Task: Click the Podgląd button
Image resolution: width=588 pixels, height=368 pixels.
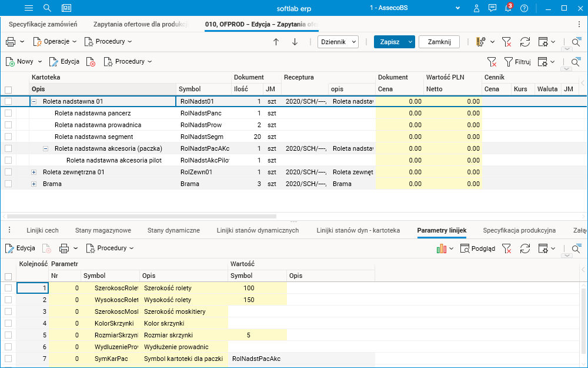Action: tap(477, 248)
